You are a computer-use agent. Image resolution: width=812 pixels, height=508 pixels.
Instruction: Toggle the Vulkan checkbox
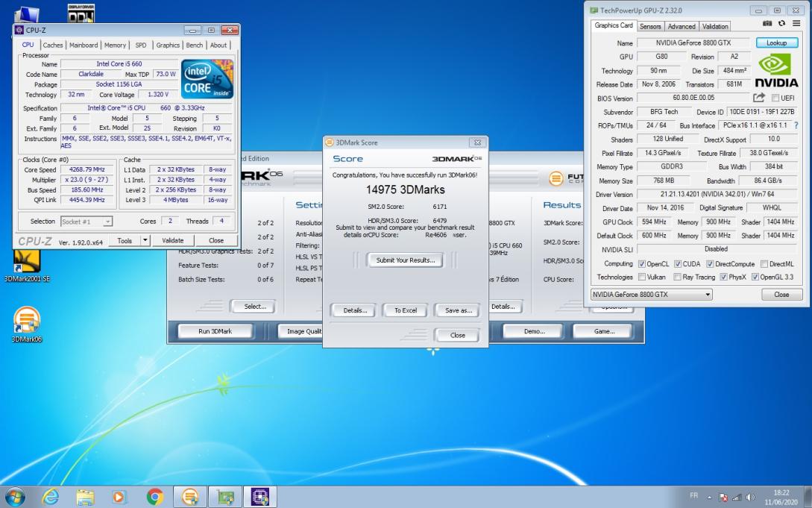click(642, 277)
